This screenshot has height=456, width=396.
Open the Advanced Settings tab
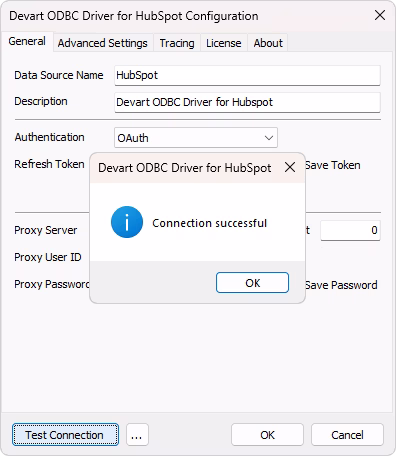point(103,43)
